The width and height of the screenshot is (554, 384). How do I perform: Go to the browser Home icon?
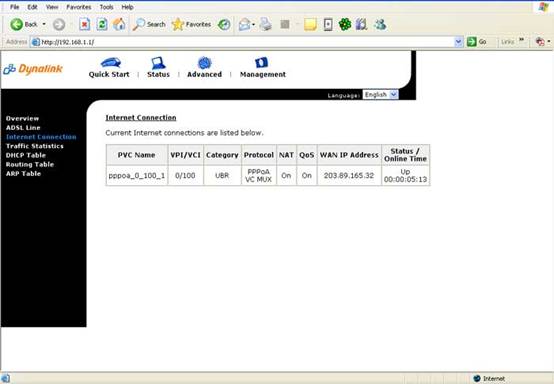tap(119, 24)
